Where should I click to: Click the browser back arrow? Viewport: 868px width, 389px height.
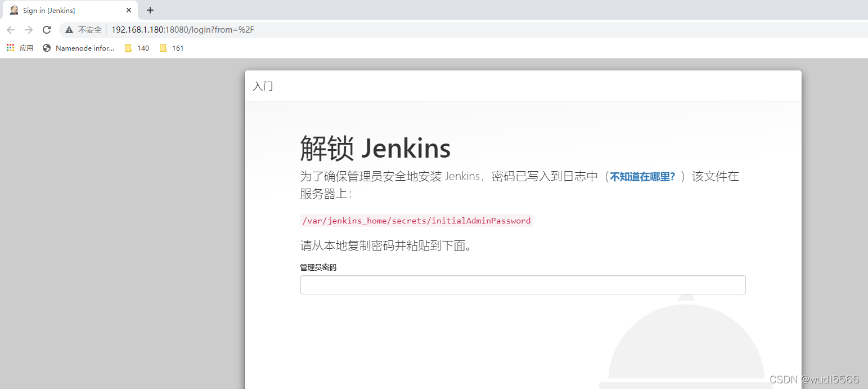[x=11, y=30]
